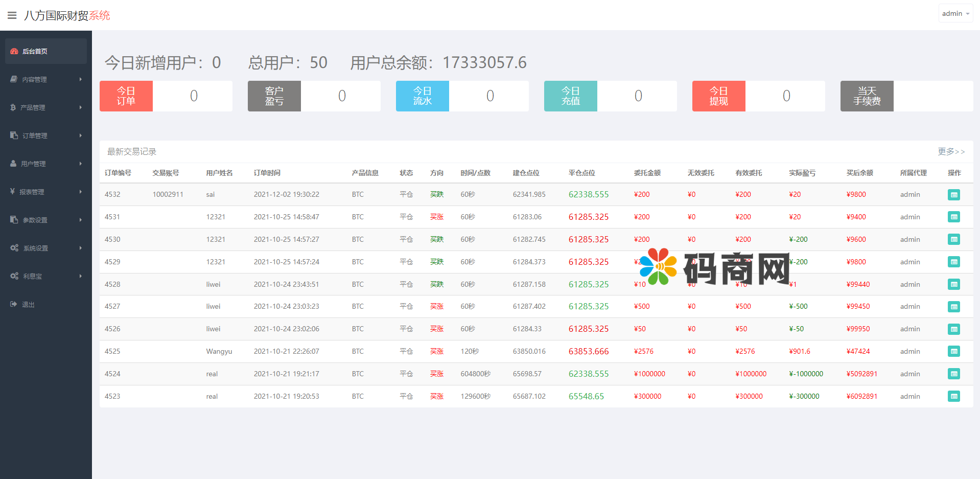Expand the 产品管理 submenu arrow
This screenshot has width=980, height=479.
[81, 107]
